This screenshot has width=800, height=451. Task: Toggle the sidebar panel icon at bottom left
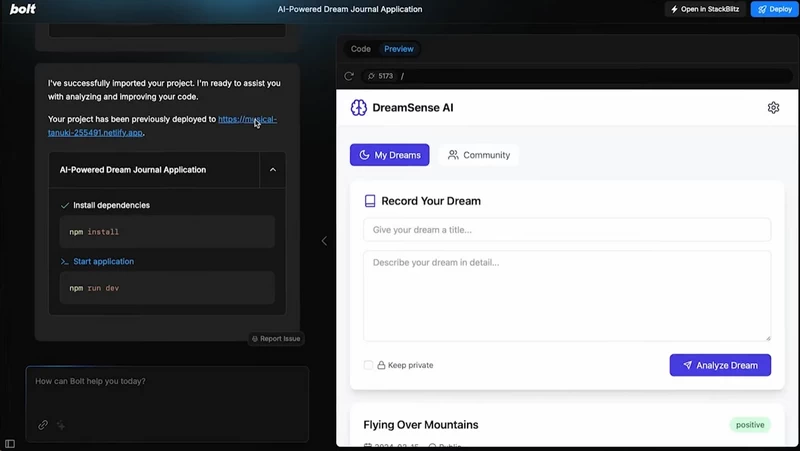10,444
